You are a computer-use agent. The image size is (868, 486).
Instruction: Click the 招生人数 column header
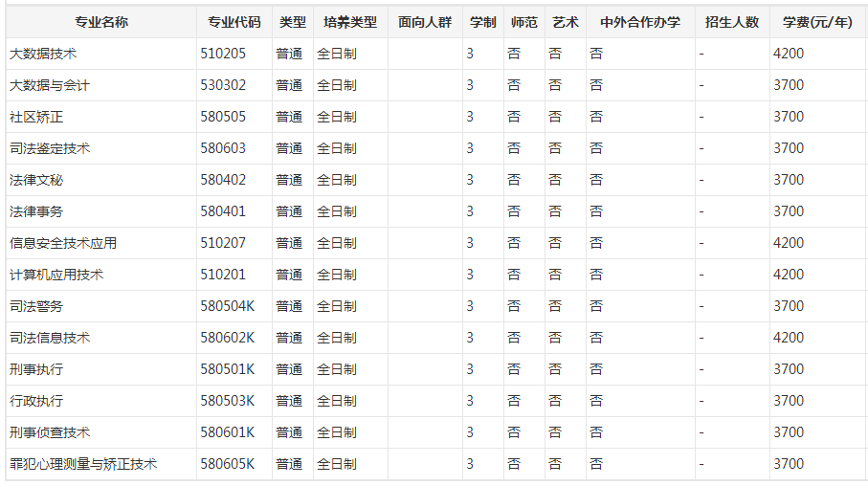tap(732, 22)
